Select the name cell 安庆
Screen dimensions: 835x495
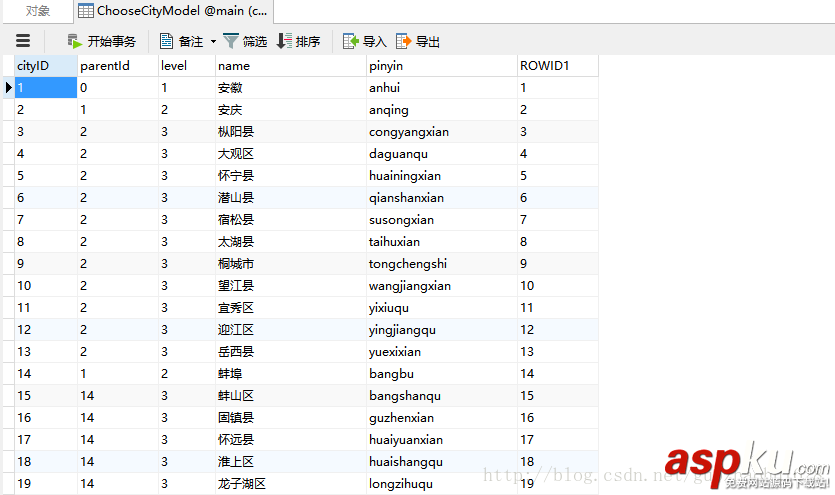[291, 110]
